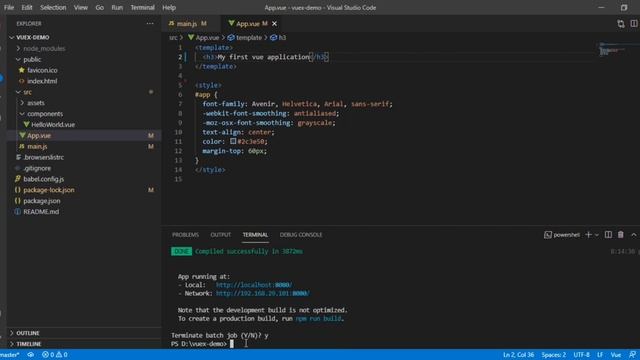The height and width of the screenshot is (360, 640).
Task: Open package-lock.json file
Action: pos(49,190)
